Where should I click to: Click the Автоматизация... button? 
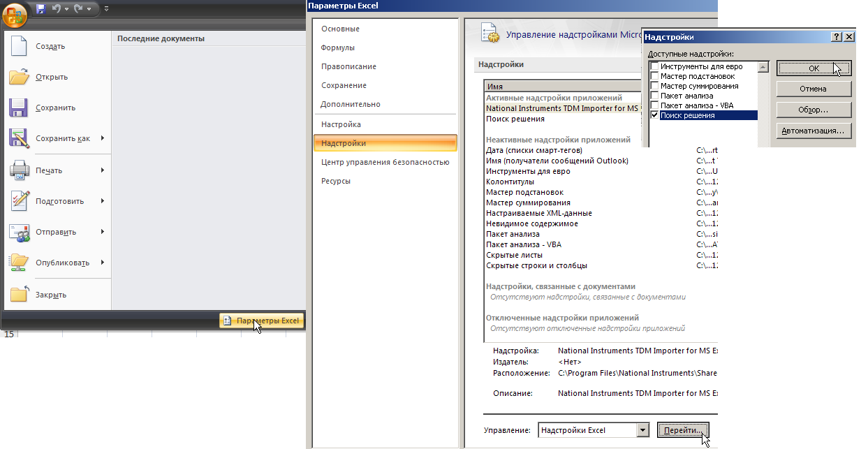coord(814,131)
